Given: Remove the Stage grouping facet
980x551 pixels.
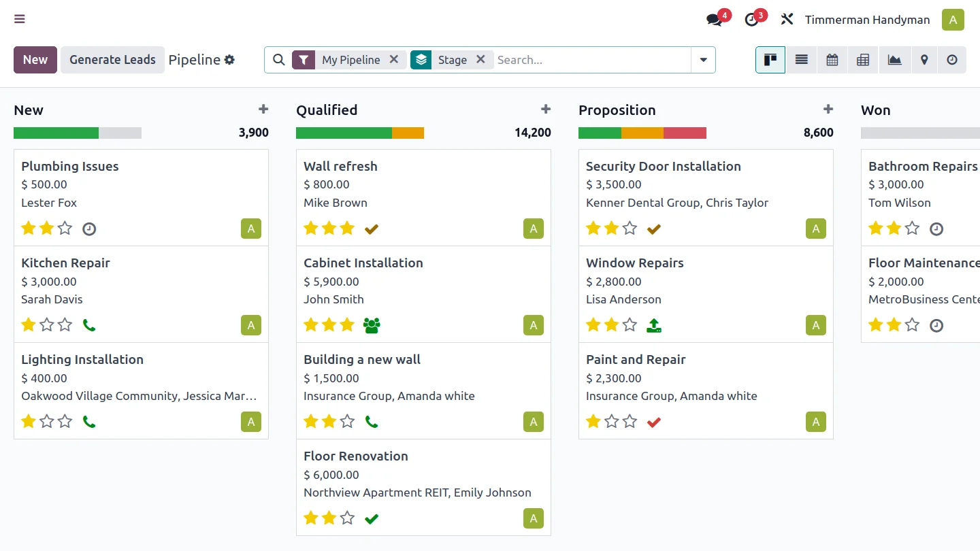Looking at the screenshot, I should pos(480,59).
